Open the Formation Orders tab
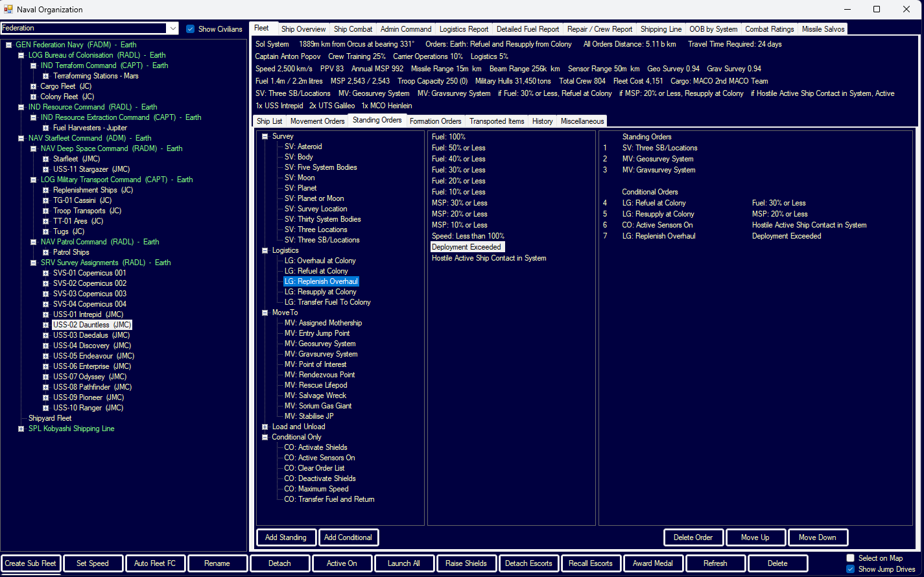The width and height of the screenshot is (924, 577). coord(436,121)
